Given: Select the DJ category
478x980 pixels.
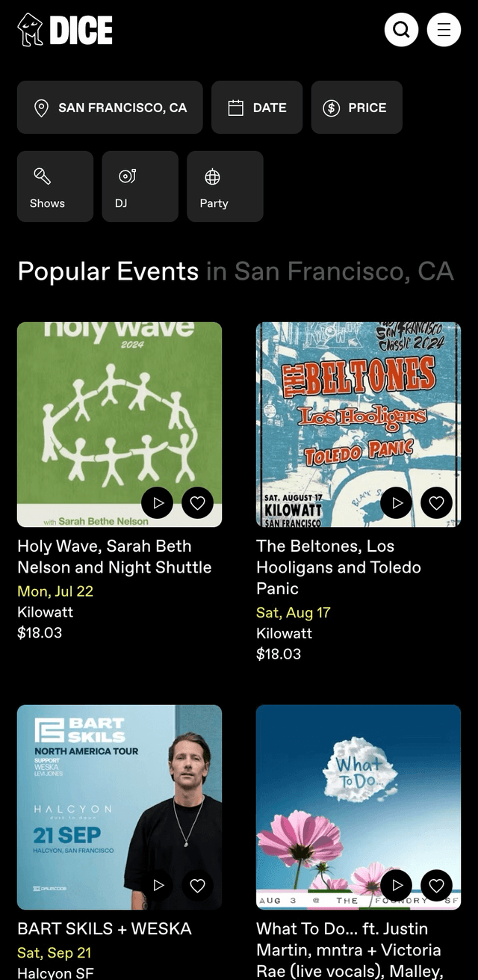Looking at the screenshot, I should pos(140,186).
